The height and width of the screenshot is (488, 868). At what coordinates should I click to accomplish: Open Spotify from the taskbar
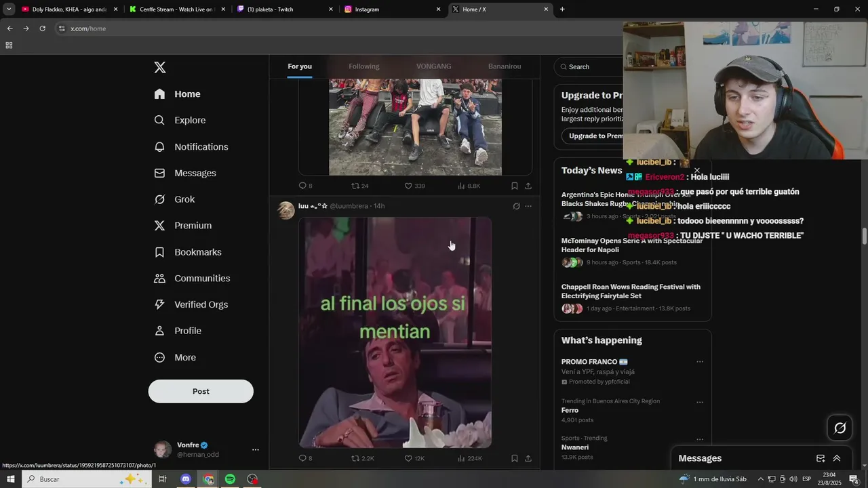[230, 479]
